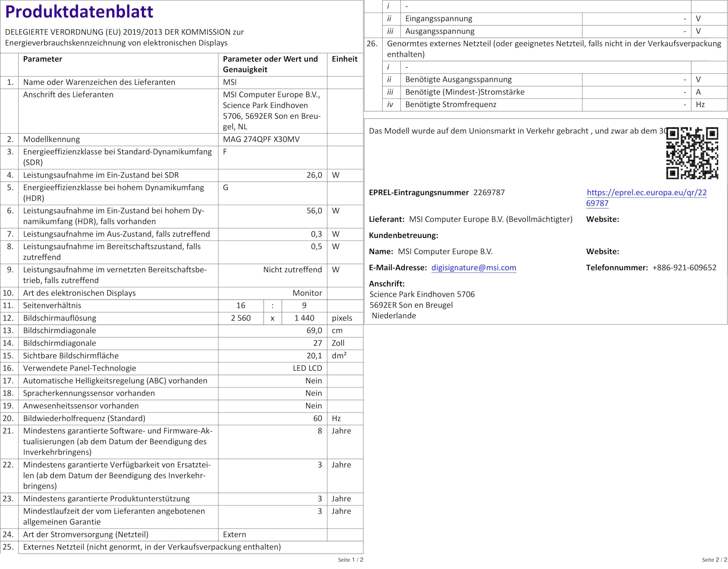Click the 'Seite 1 / 2' page label
Image resolution: width=728 pixels, height=569 pixels.
pos(350,560)
